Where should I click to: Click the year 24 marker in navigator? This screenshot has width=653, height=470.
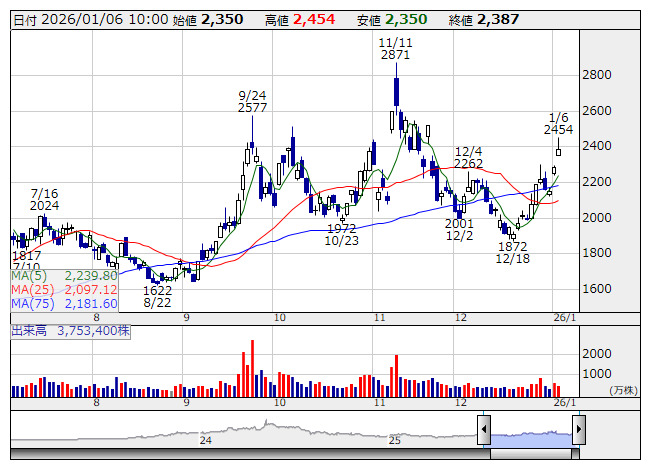point(206,440)
